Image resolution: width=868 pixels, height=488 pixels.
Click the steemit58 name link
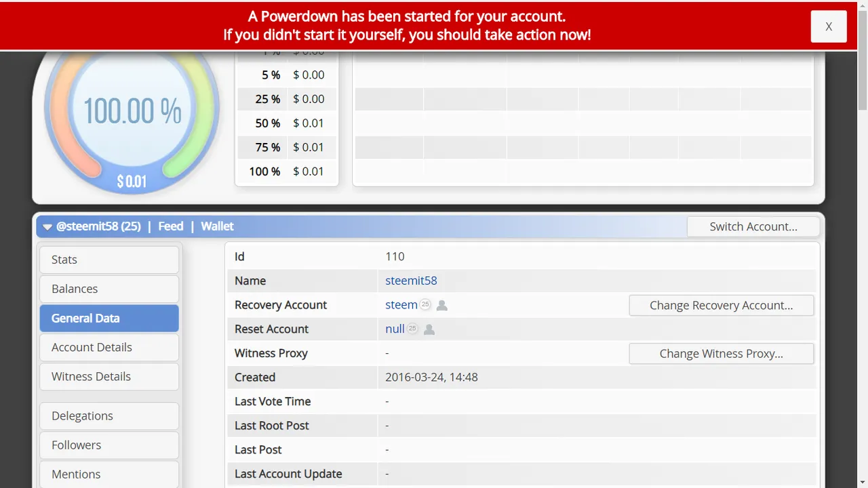[411, 281]
